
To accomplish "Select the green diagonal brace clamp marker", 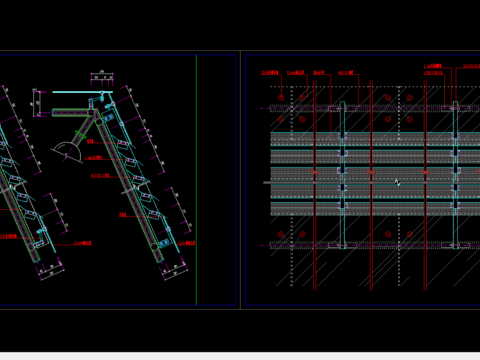I will pos(80,134).
